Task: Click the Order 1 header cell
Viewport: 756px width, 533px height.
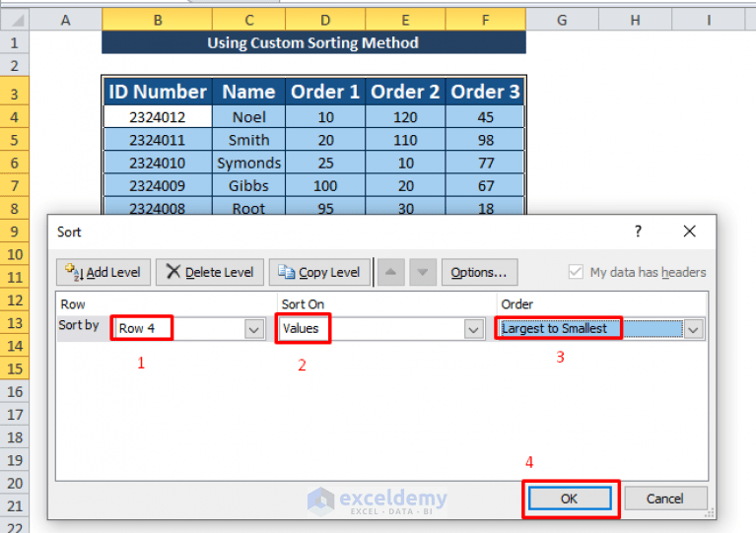Action: point(325,92)
